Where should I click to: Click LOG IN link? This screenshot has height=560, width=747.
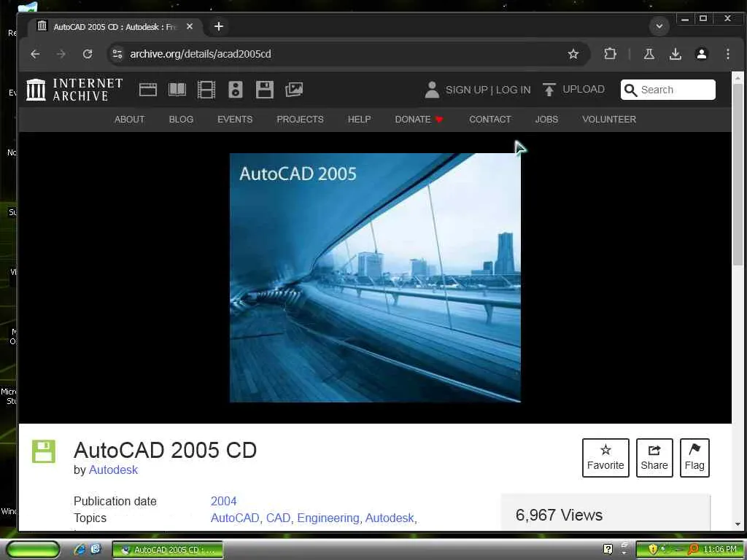(513, 90)
